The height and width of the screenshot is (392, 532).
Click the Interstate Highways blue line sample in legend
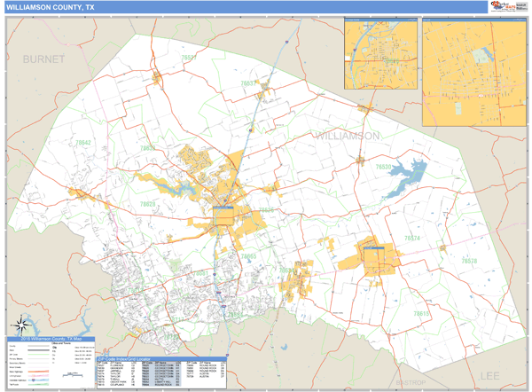pos(39,380)
